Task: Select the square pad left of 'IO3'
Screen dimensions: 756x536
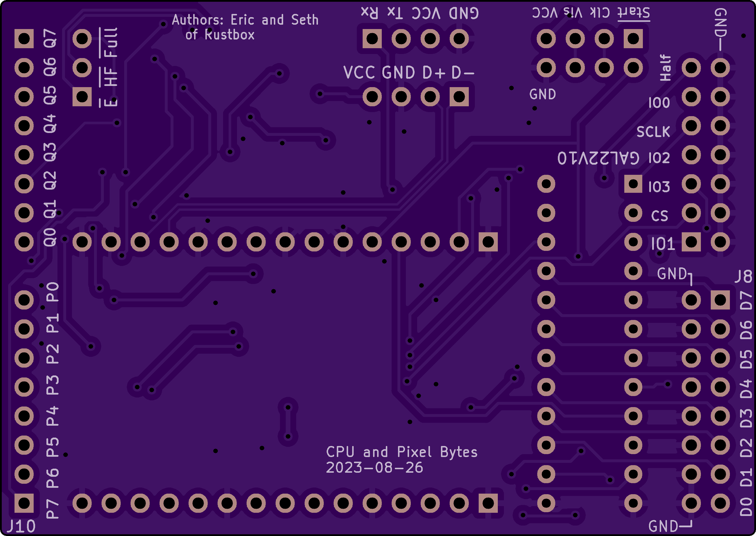Action: point(633,184)
